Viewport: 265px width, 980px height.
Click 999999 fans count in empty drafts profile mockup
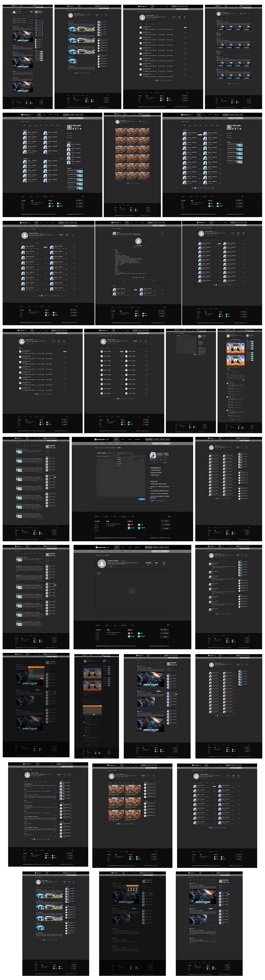pos(148,563)
